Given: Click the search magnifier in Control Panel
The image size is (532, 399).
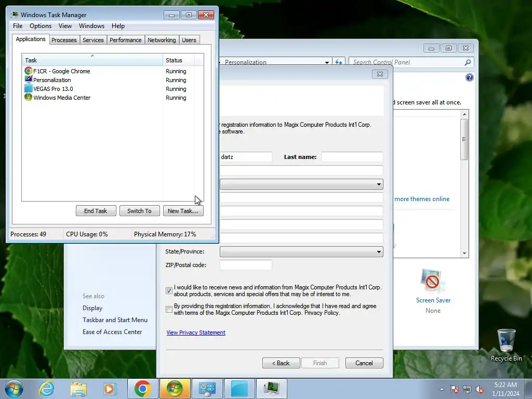Looking at the screenshot, I should (x=468, y=62).
